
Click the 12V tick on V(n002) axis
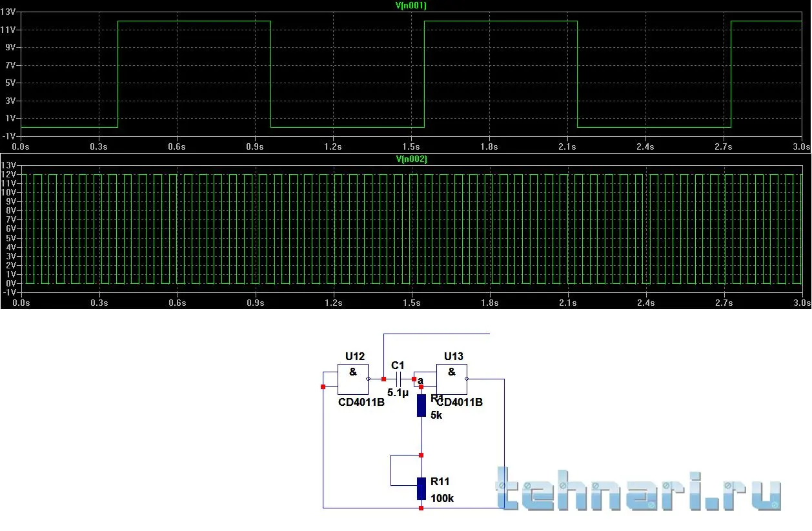pyautogui.click(x=9, y=175)
